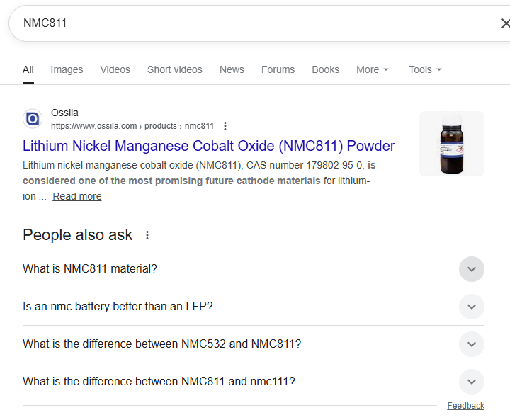Clear the search box with X icon
Viewport: 510px width, 420px height.
tap(505, 23)
